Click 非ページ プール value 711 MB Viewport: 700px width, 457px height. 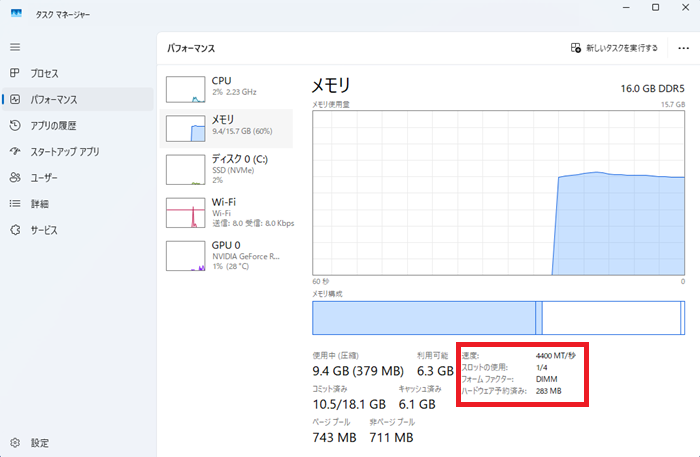[392, 437]
